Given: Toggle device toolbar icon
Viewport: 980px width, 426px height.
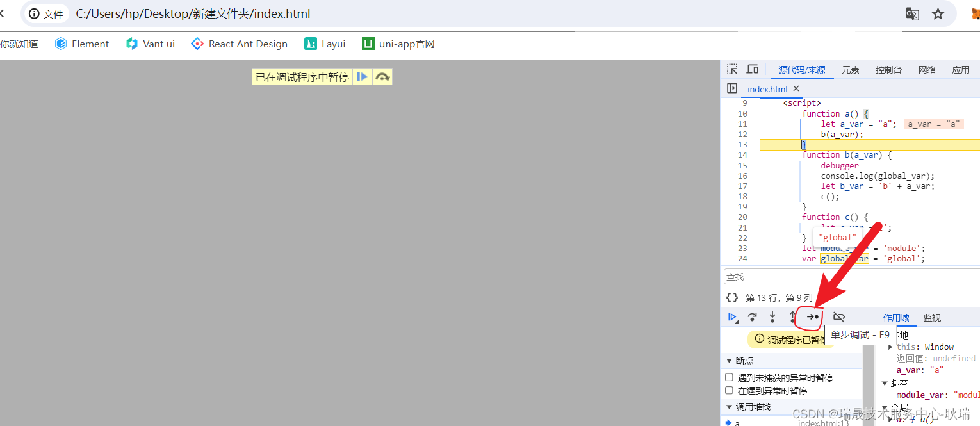Looking at the screenshot, I should point(753,69).
